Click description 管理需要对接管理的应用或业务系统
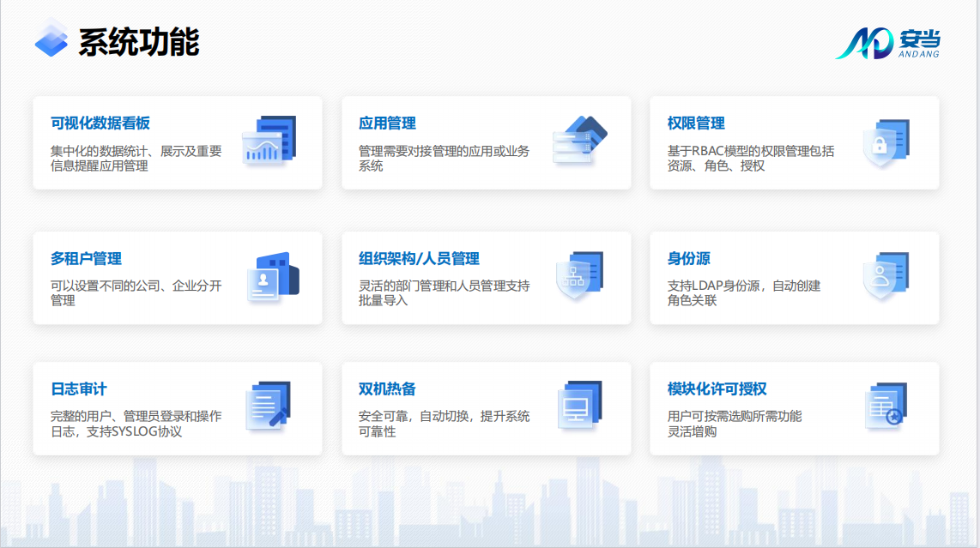 444,158
